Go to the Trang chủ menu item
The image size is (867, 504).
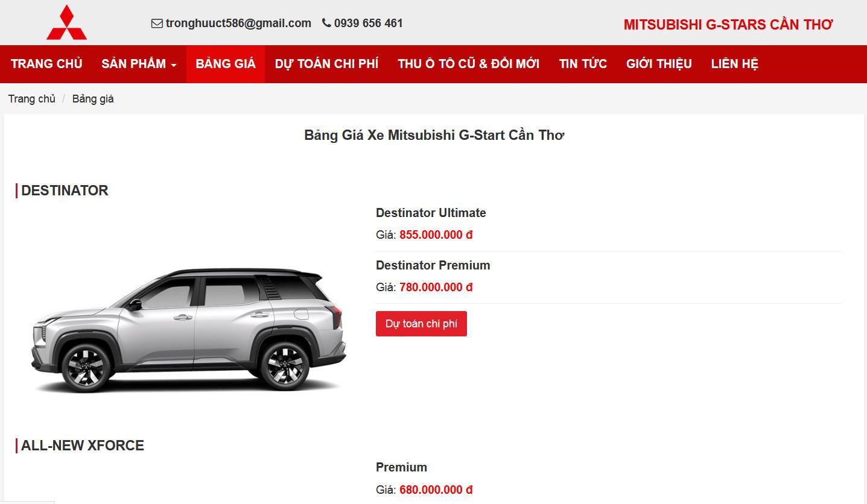tap(46, 64)
